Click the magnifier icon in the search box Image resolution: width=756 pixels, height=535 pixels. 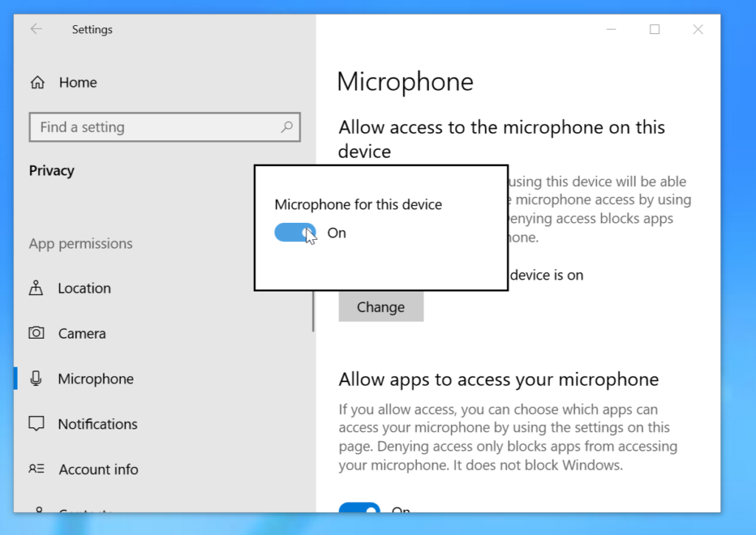[x=286, y=127]
